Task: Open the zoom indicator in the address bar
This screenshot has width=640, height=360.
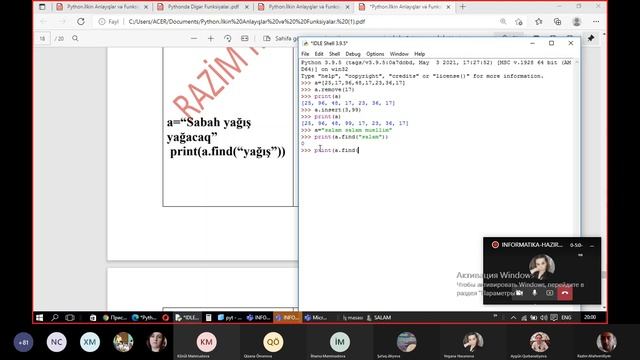Action: [503, 22]
